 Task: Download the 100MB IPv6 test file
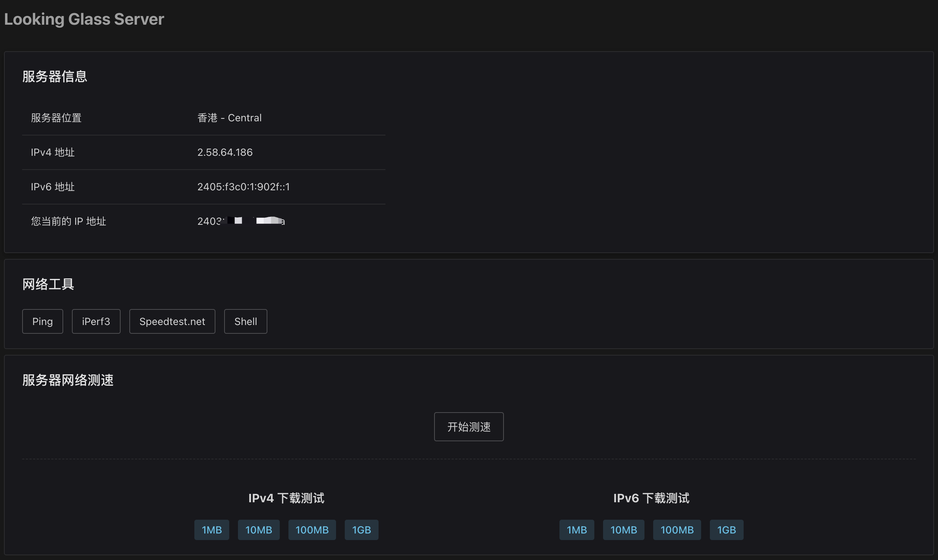(677, 529)
